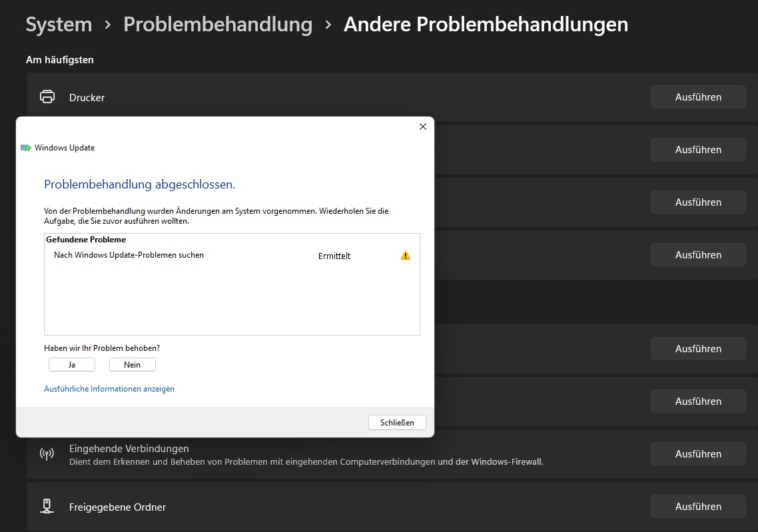The image size is (758, 532).
Task: Click the Schließen button in dialog
Action: coord(397,422)
